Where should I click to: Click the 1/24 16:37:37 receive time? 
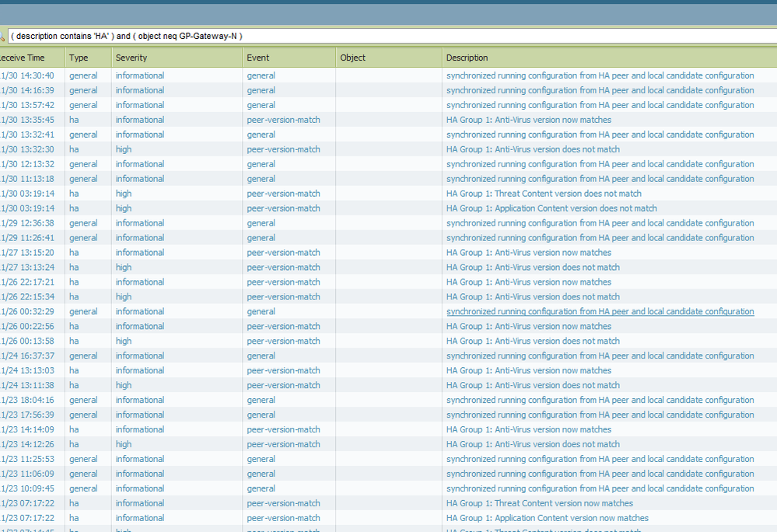click(27, 356)
